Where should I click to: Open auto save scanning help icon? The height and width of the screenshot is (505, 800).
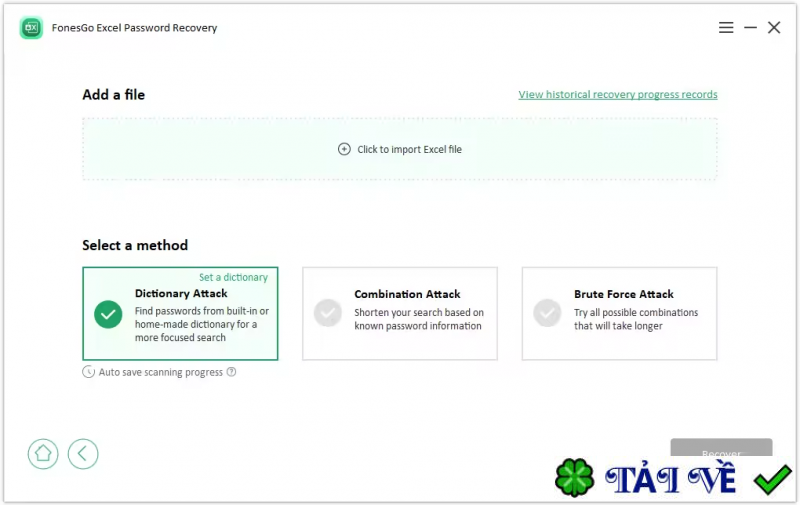pyautogui.click(x=231, y=372)
